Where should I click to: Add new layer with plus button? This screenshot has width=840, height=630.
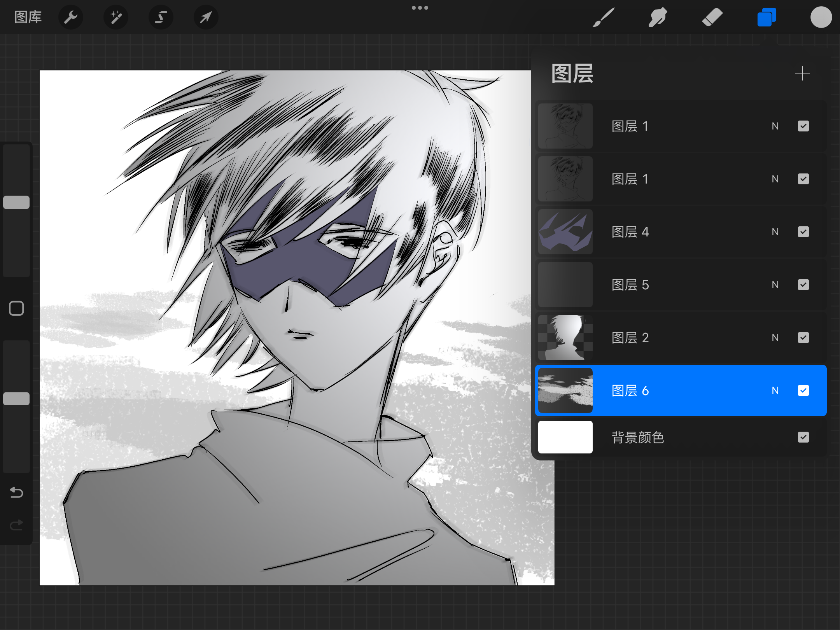pyautogui.click(x=802, y=73)
